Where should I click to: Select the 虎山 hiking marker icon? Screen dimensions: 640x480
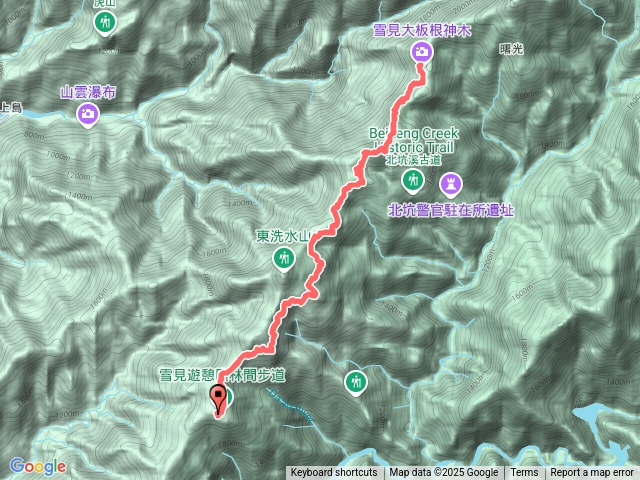105,22
